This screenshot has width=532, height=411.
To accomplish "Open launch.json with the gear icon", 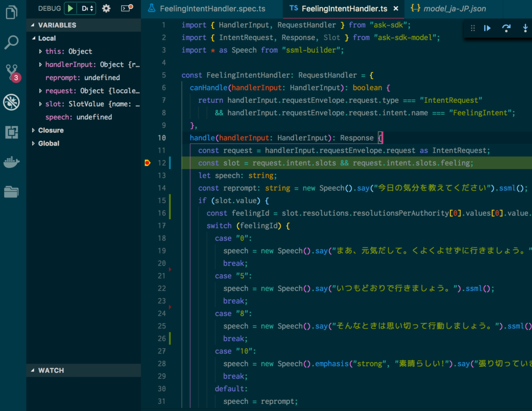I will [107, 8].
